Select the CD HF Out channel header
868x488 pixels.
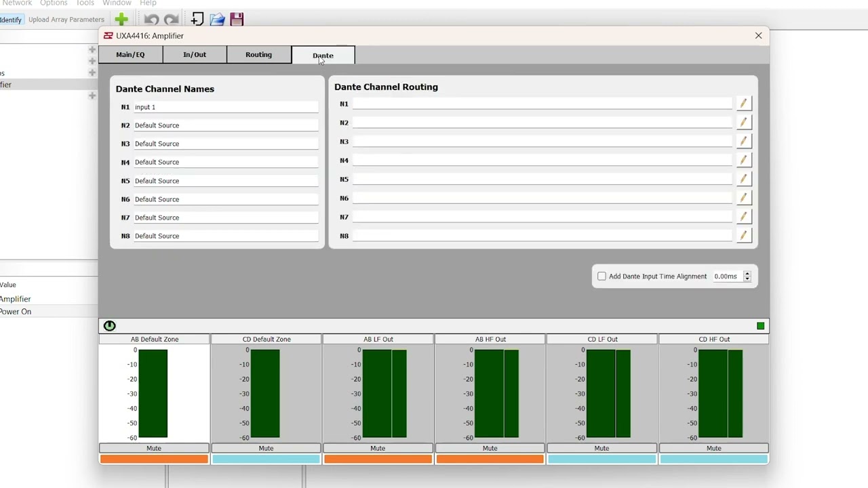coord(713,339)
